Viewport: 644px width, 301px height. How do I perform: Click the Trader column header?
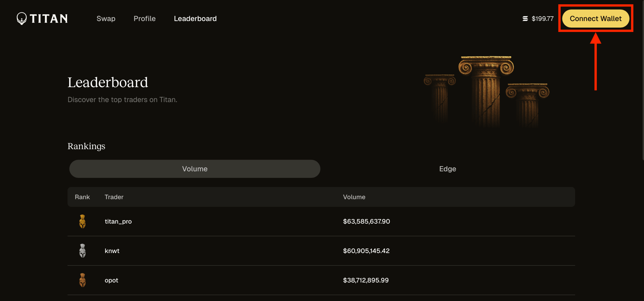click(114, 197)
